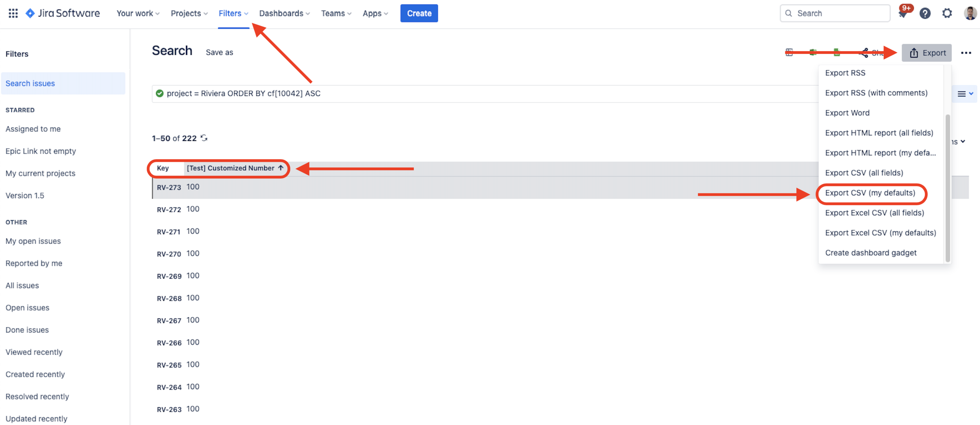Click the Excel export icon in the toolbar

point(813,53)
